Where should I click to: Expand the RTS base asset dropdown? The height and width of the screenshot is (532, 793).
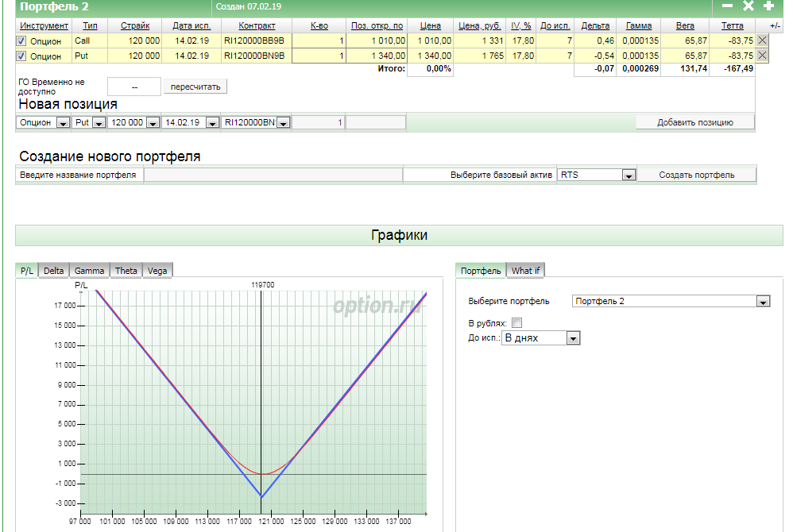628,175
